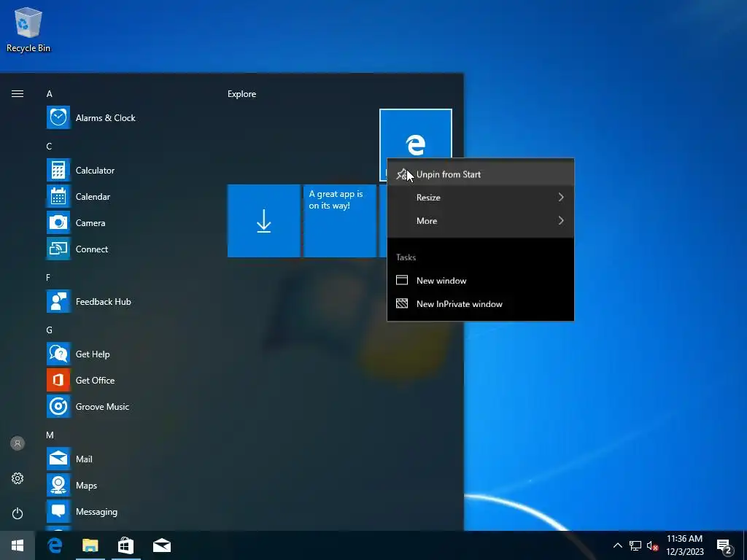Screen dimensions: 747x560
Task: Launch the Maps app icon
Action: pyautogui.click(x=58, y=485)
